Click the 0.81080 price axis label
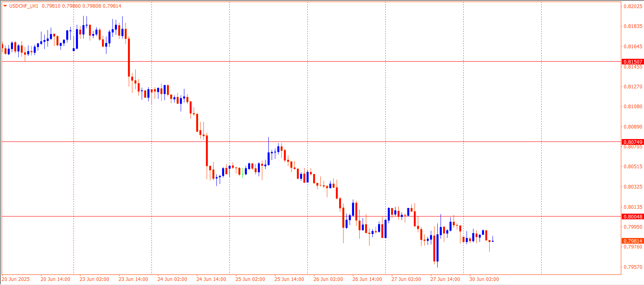Screen dimensions: 644x285 (633, 107)
